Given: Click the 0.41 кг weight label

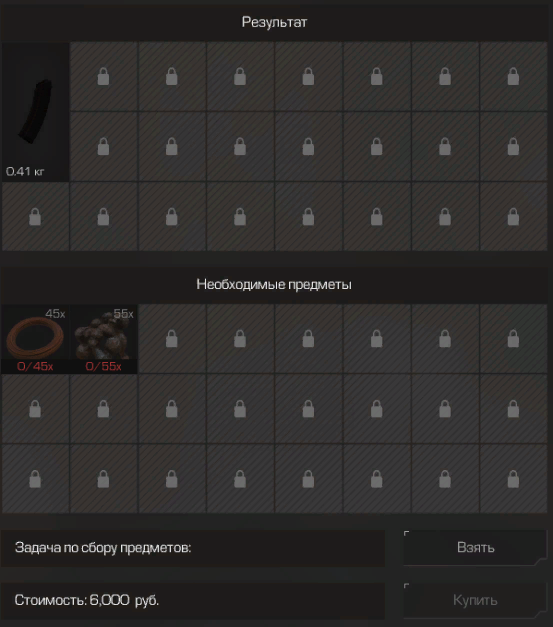Looking at the screenshot, I should click(x=25, y=172).
